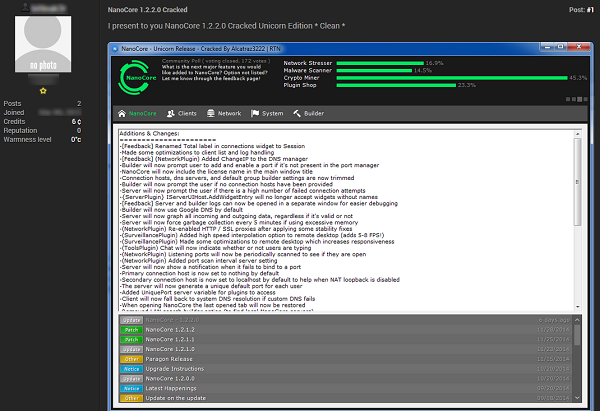Click the Crypto Miner poll bar
This screenshot has width=600, height=411.
coord(452,78)
